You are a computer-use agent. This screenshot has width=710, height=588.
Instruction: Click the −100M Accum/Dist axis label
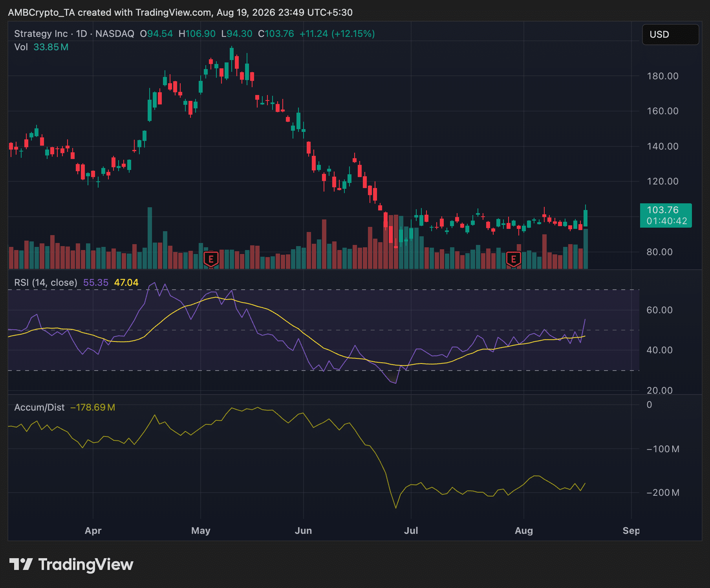click(663, 449)
